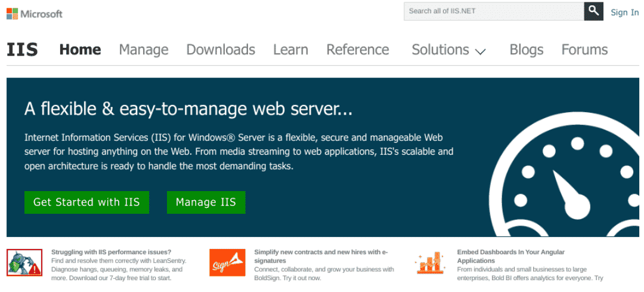This screenshot has height=292, width=644.
Task: Open 'Struggling with IIS performance issues?' headline
Action: (x=112, y=252)
